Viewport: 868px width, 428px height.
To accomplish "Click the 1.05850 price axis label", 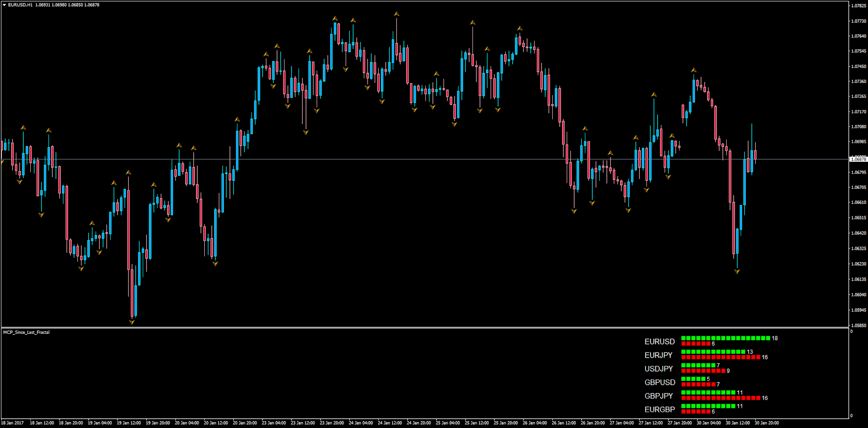I will click(x=859, y=325).
